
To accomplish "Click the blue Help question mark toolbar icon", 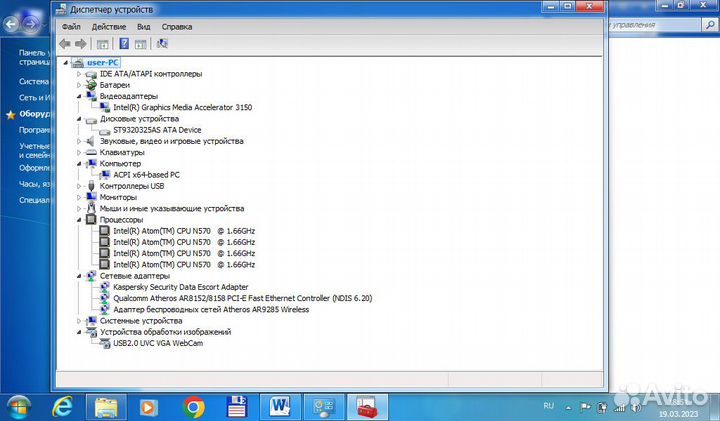I will click(x=124, y=44).
